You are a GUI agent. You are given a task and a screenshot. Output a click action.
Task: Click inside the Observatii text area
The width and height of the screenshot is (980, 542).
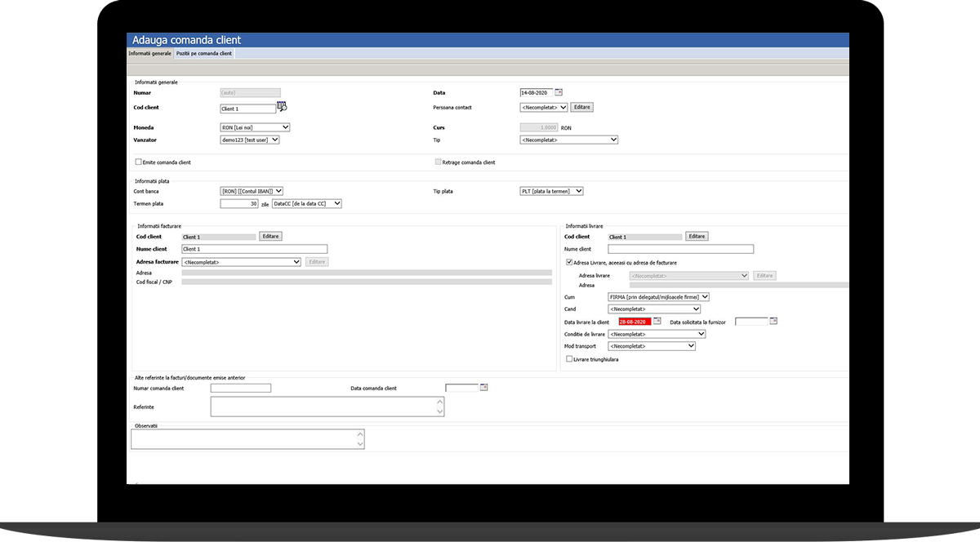click(x=243, y=439)
